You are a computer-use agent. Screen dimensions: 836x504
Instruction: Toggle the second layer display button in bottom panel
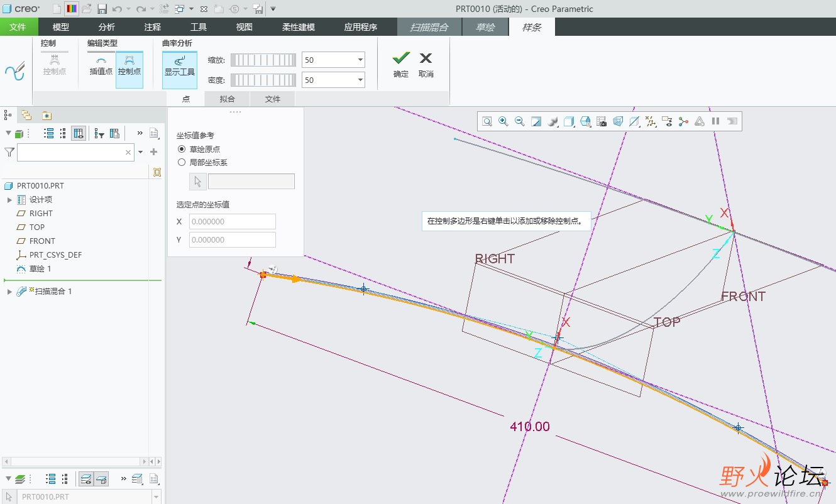[x=101, y=479]
